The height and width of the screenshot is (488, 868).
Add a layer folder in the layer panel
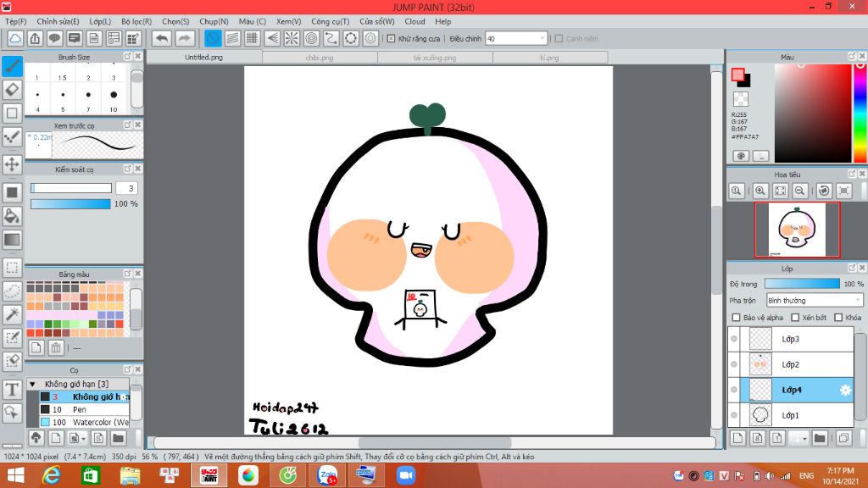click(820, 438)
